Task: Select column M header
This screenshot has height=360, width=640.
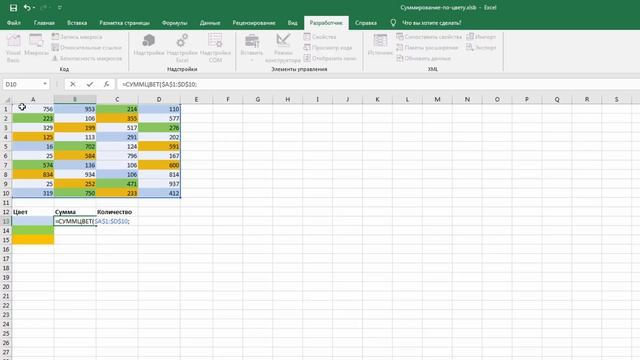Action: [x=437, y=99]
